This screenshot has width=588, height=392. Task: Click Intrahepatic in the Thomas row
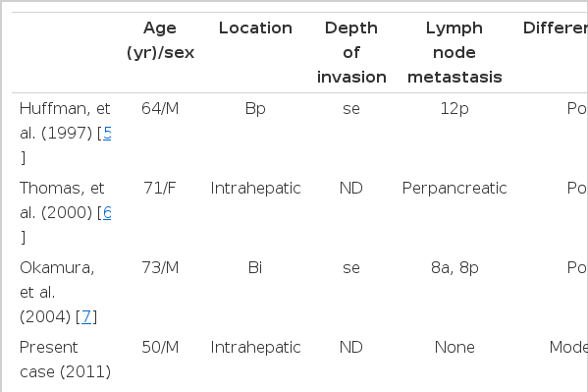pos(255,188)
